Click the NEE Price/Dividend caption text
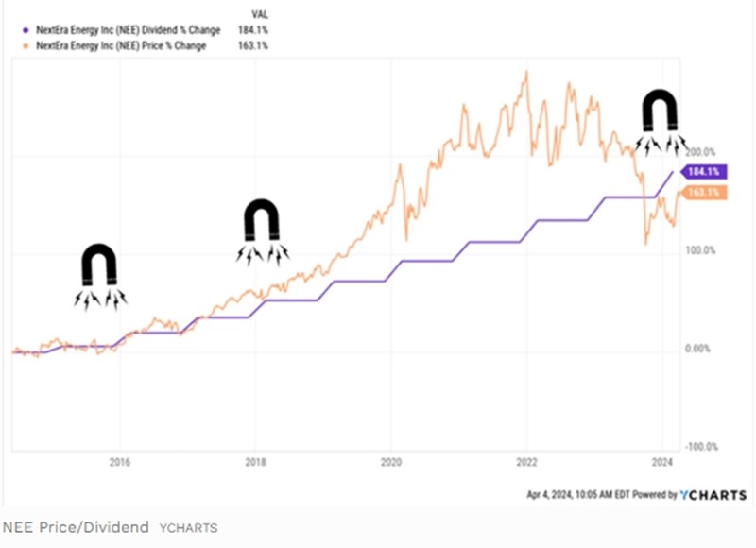Image resolution: width=756 pixels, height=548 pixels. click(76, 527)
